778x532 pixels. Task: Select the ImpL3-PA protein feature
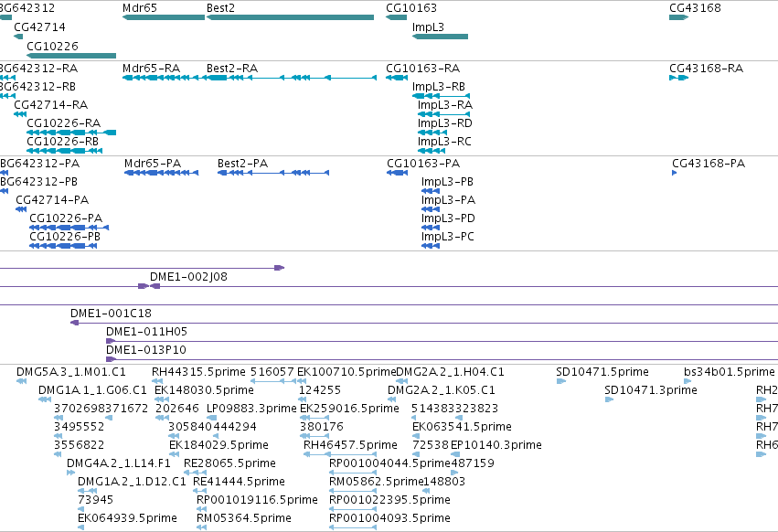coord(431,209)
